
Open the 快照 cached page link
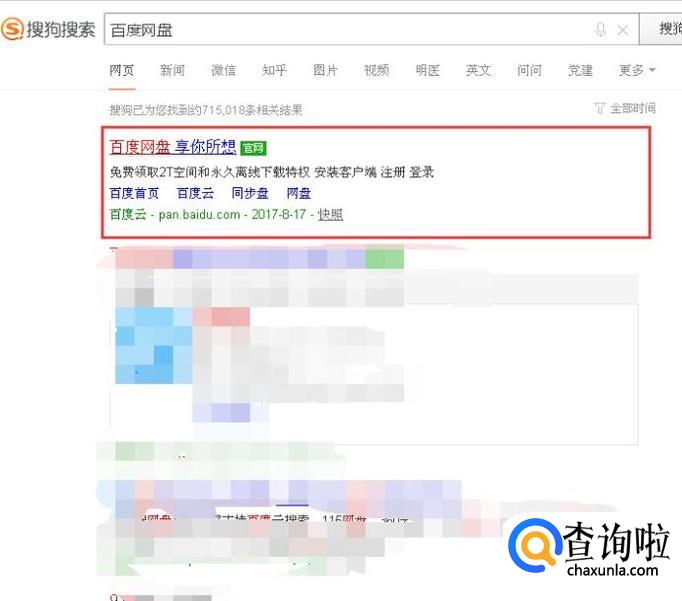pyautogui.click(x=331, y=214)
